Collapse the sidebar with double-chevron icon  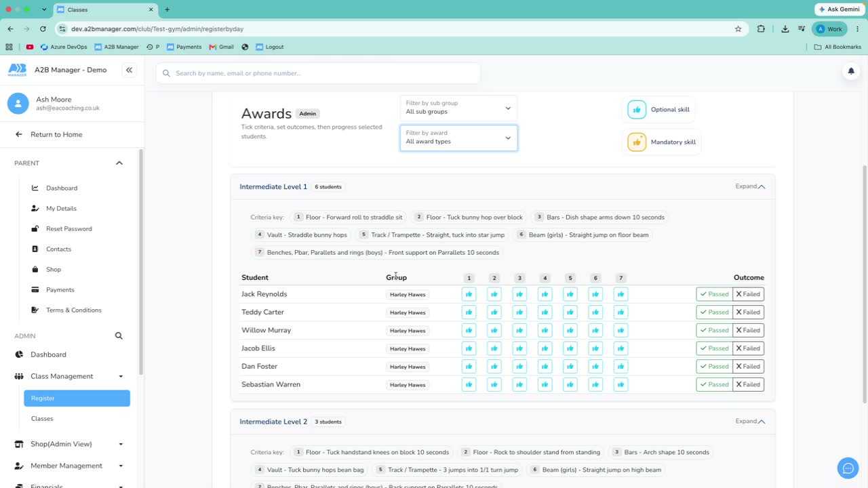(129, 70)
